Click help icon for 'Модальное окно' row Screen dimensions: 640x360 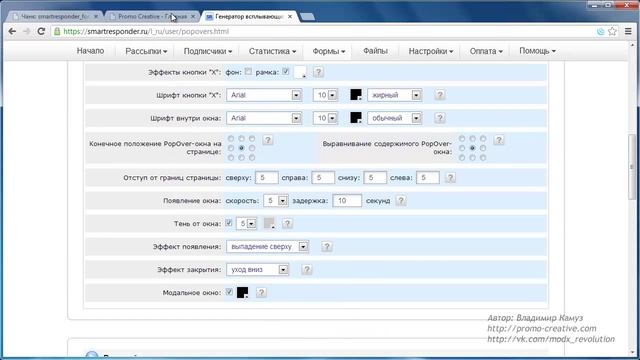261,293
